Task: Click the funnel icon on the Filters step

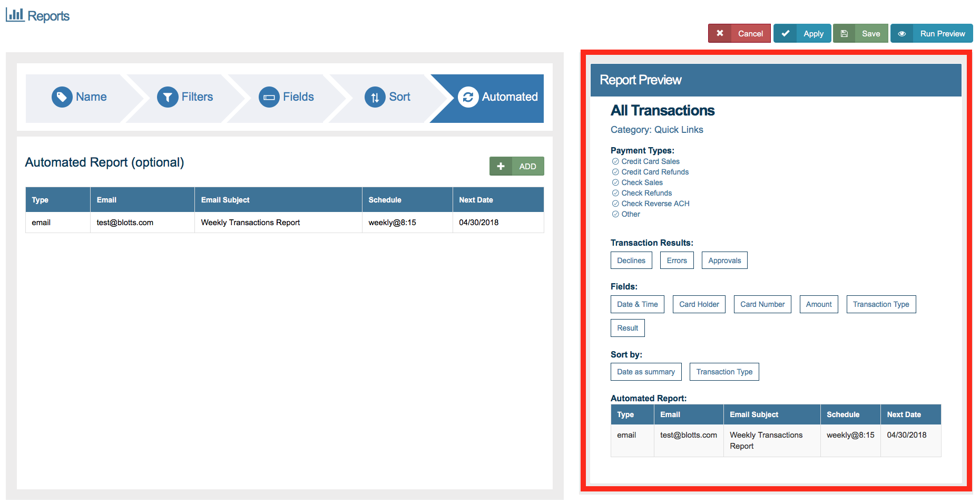Action: click(x=167, y=97)
